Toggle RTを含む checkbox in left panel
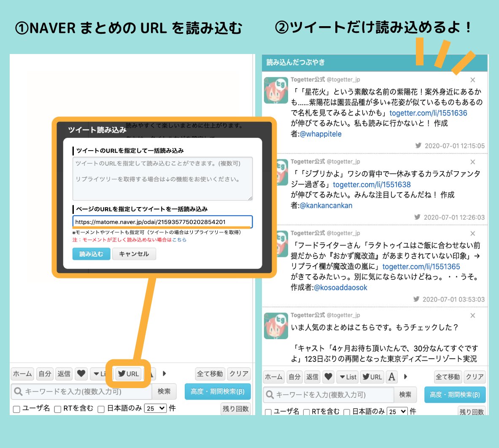This screenshot has width=499, height=448. coord(58,409)
